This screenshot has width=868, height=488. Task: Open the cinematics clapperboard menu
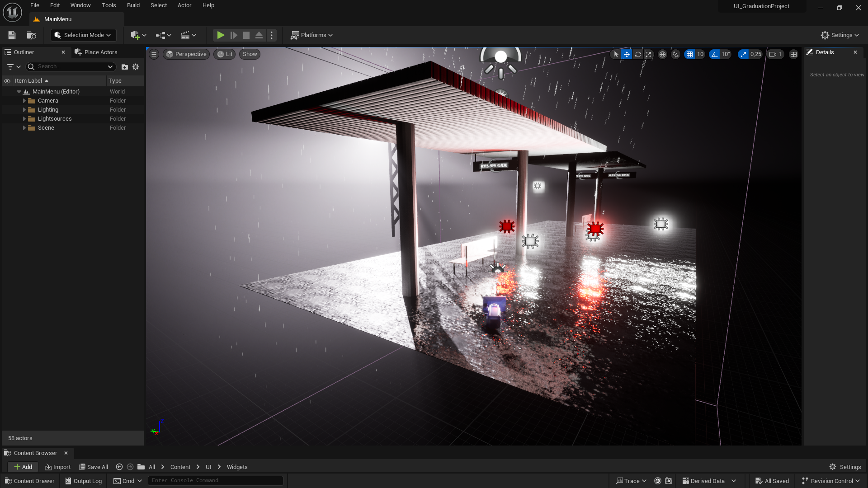[x=188, y=35]
